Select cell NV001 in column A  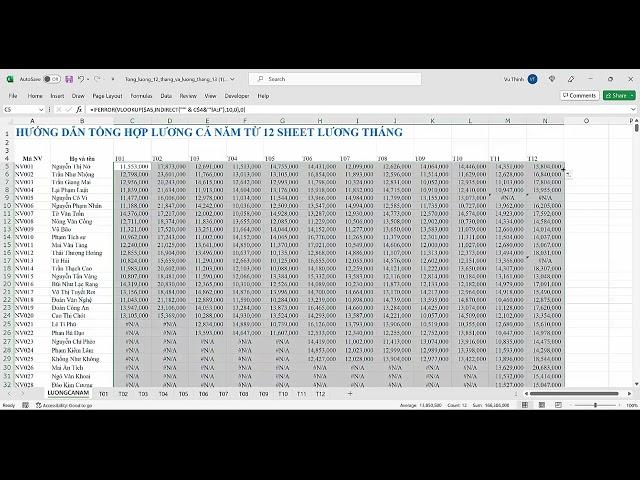[32, 167]
